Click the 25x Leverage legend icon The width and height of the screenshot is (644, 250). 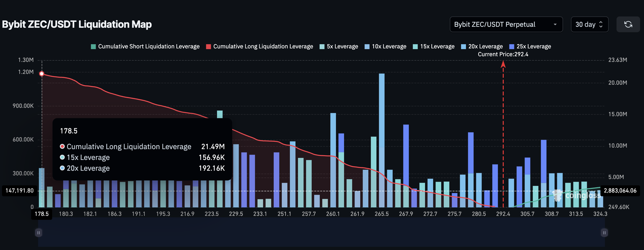point(512,47)
